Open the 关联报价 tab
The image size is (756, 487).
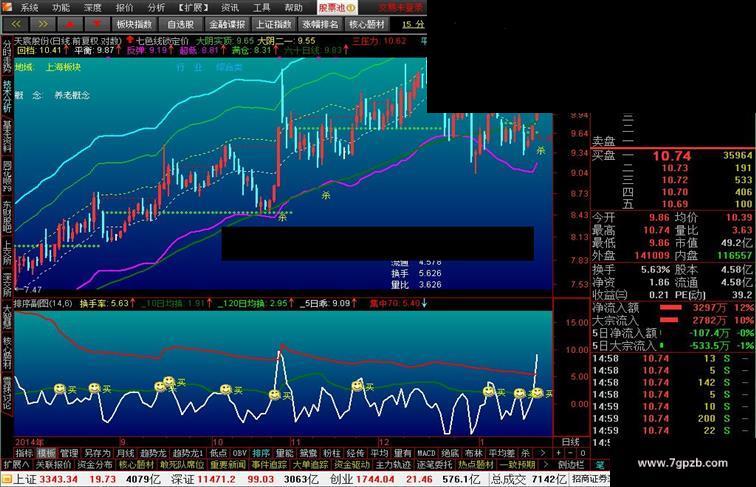[53, 465]
